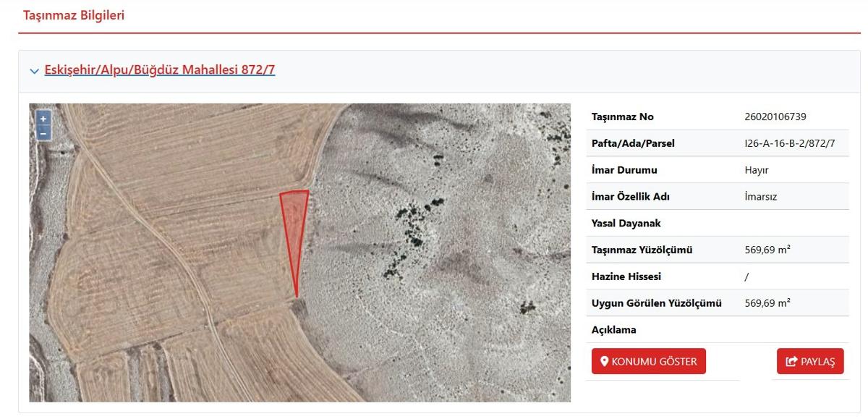The width and height of the screenshot is (868, 419).
Task: Open the Eskişehir/Alpu/Büğdüz Mahallesi 872/7 link
Action: (x=160, y=70)
